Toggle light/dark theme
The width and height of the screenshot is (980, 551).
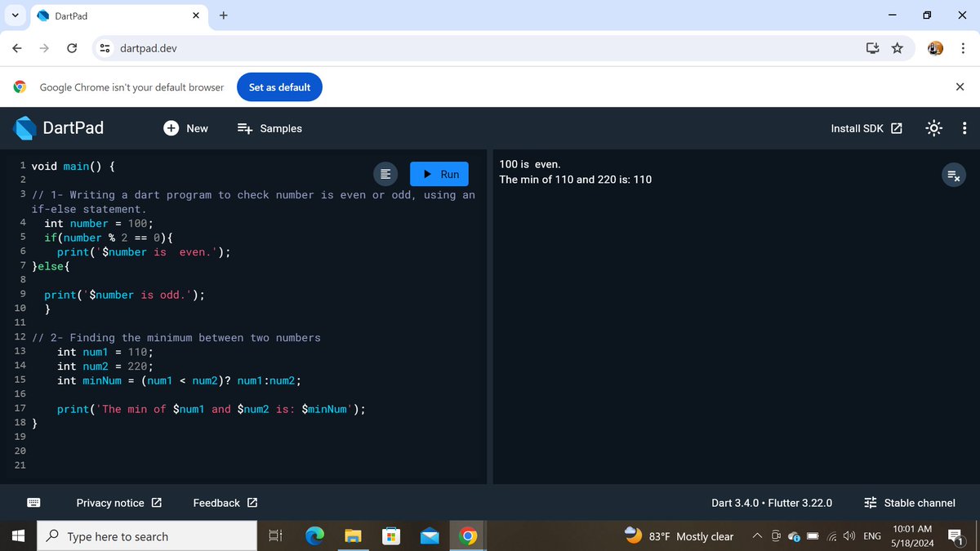934,128
